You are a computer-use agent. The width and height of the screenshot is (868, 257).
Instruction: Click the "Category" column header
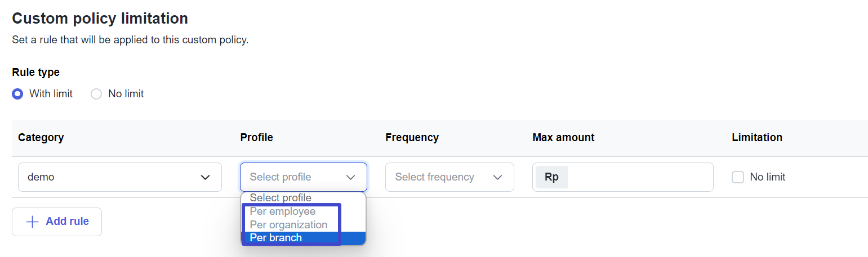tap(41, 137)
